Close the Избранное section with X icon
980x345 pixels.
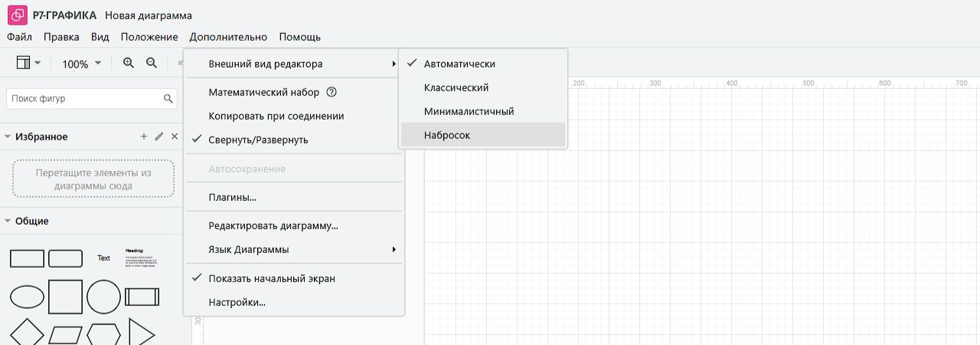coord(175,136)
